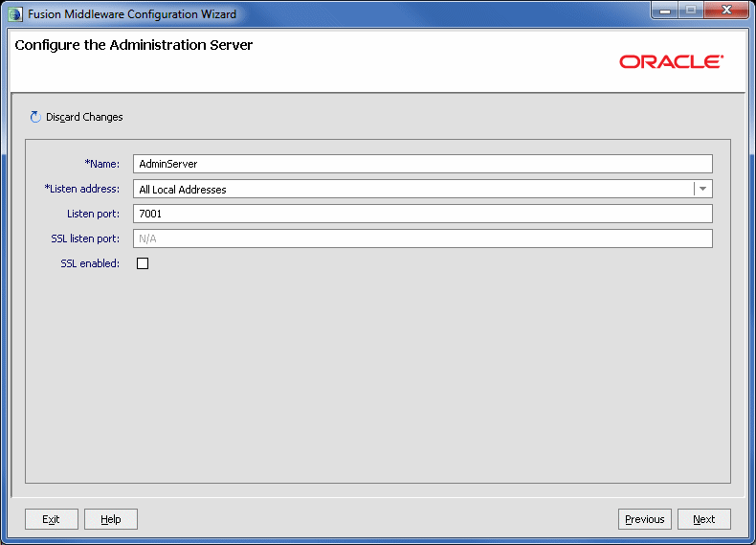756x545 pixels.
Task: Click the Listen port field showing 7001
Action: click(x=422, y=214)
